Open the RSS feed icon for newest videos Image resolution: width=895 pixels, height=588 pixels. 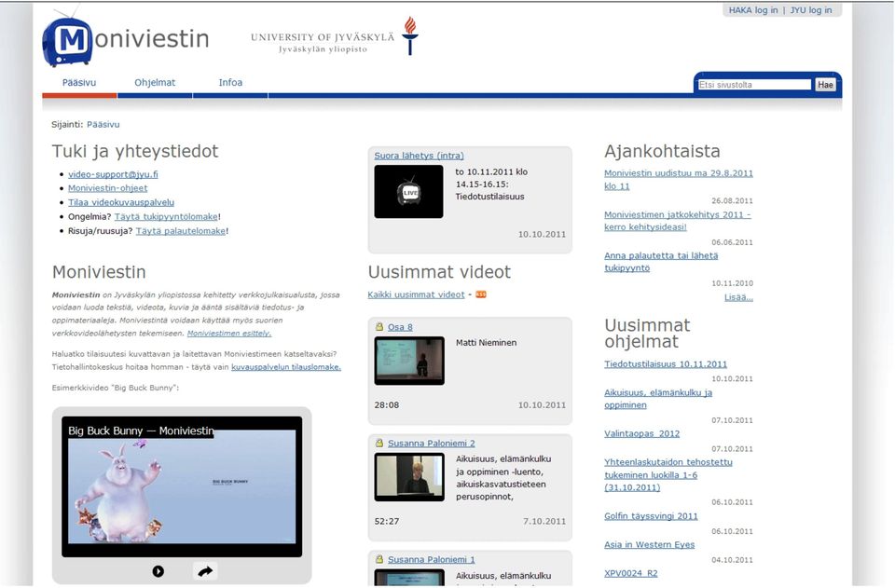(x=481, y=294)
